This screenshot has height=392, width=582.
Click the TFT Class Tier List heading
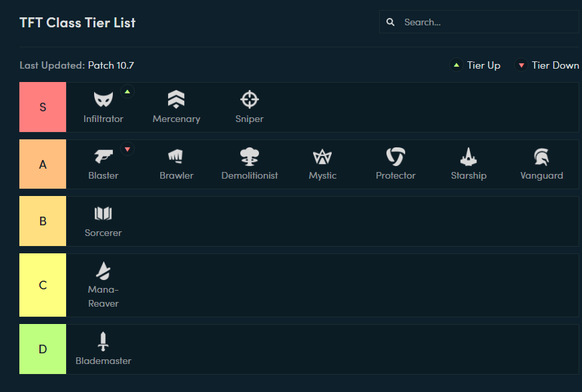coord(77,23)
